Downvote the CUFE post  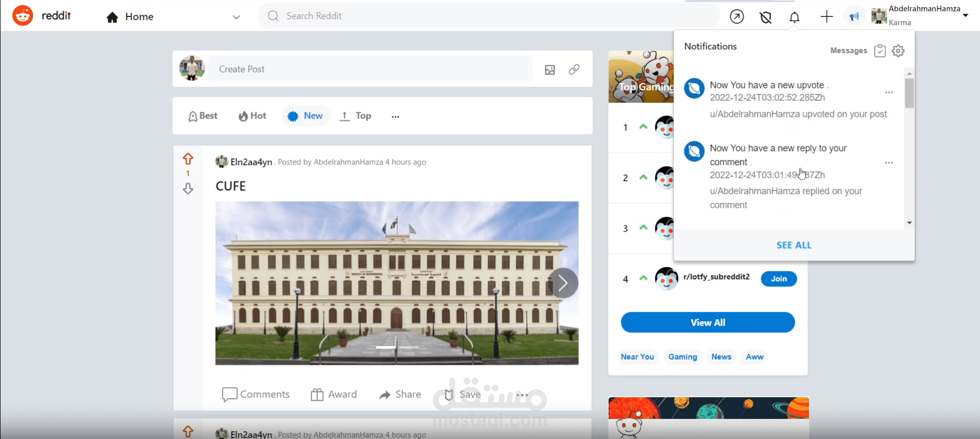[x=188, y=188]
